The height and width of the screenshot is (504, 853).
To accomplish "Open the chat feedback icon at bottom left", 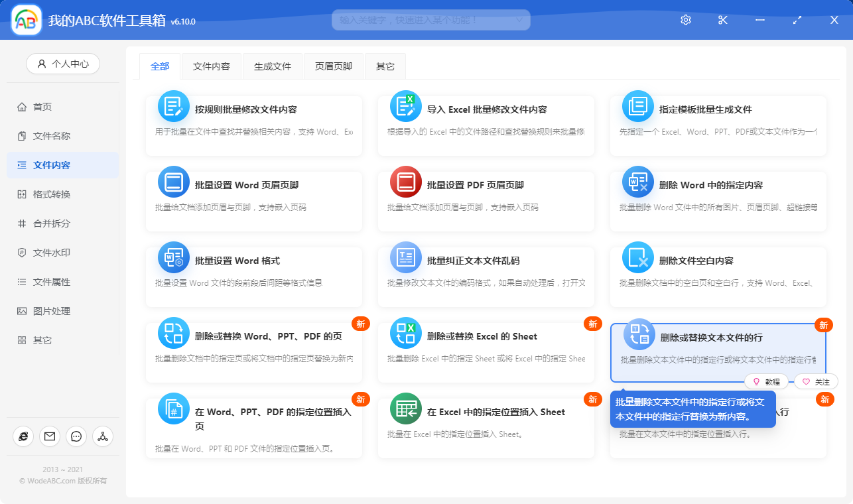I will coord(76,436).
